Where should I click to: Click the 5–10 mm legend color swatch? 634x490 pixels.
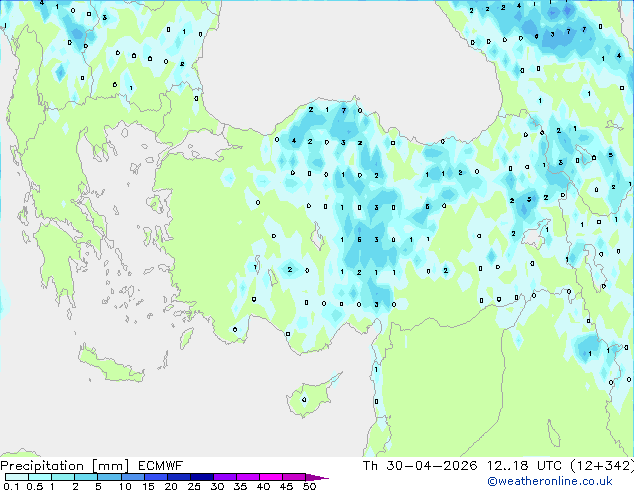tap(109, 477)
